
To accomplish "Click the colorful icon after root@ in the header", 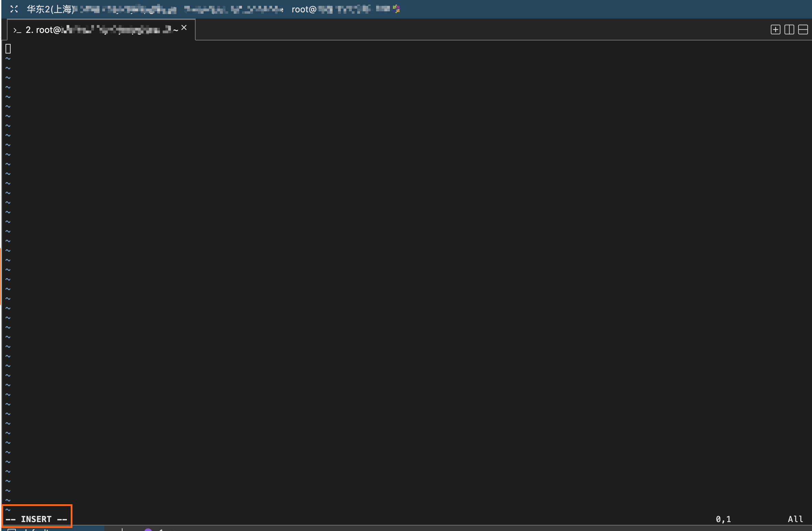I will 396,9.
